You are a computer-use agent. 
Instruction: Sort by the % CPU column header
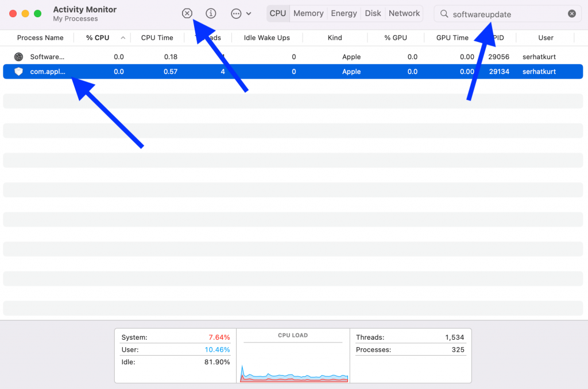(x=98, y=38)
